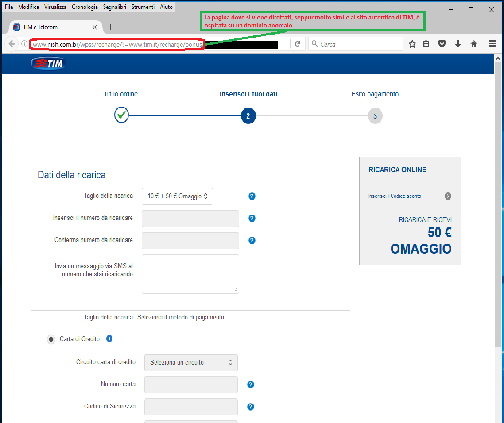Open the Visualizza menu
Viewport: 504px width, 423px height.
[x=55, y=7]
